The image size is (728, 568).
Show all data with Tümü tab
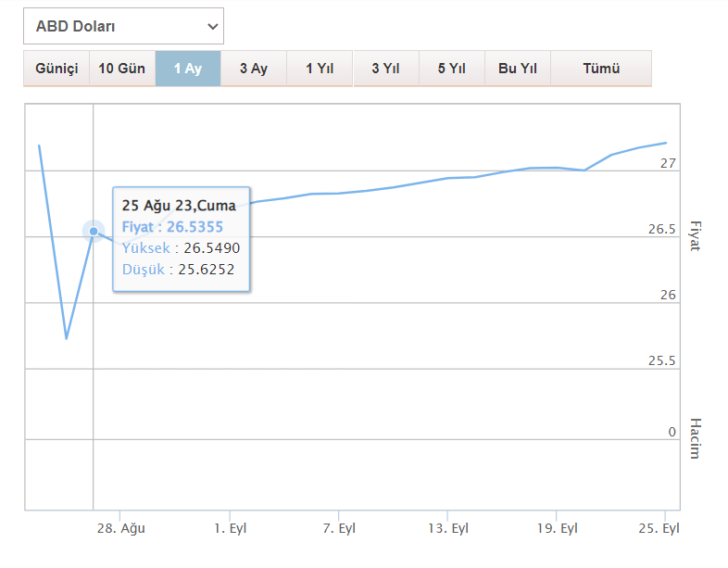(x=601, y=69)
